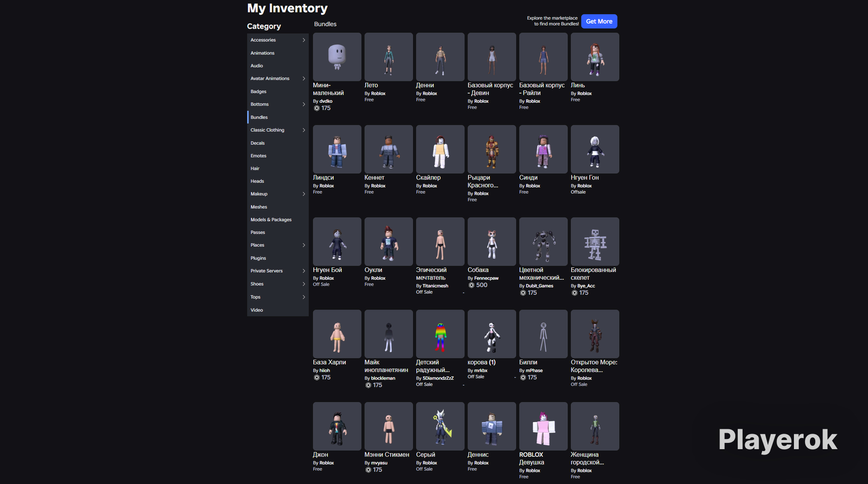This screenshot has width=868, height=484.
Task: Expand the Avatar Animations chevron
Action: point(304,78)
